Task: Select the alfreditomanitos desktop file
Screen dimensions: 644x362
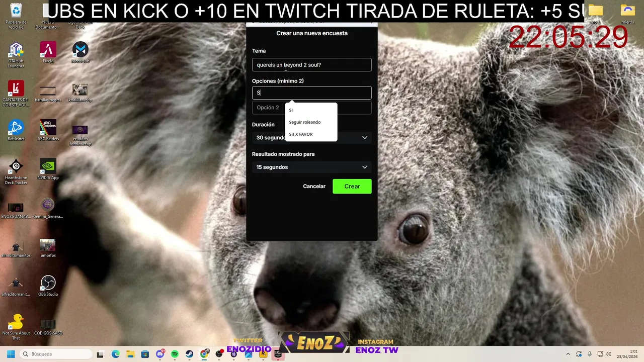Action: point(16,249)
